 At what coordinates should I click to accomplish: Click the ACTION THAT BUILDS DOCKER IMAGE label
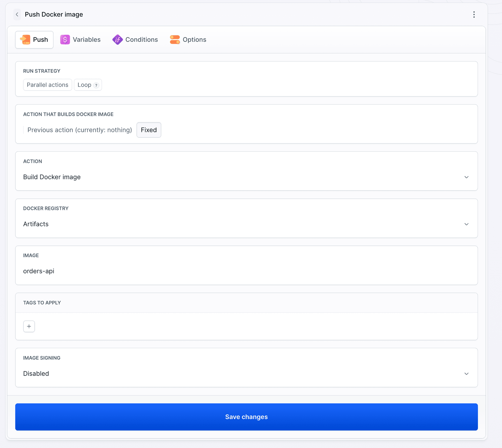click(x=68, y=114)
